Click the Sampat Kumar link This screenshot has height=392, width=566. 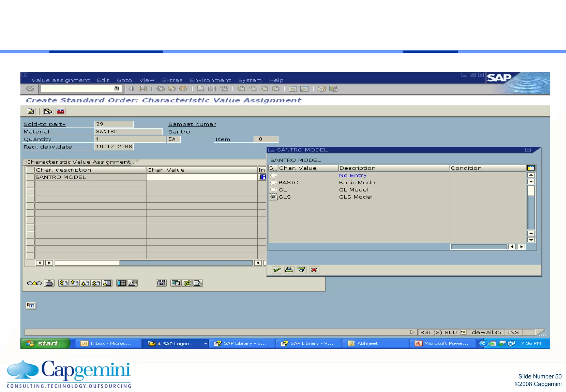coord(192,124)
